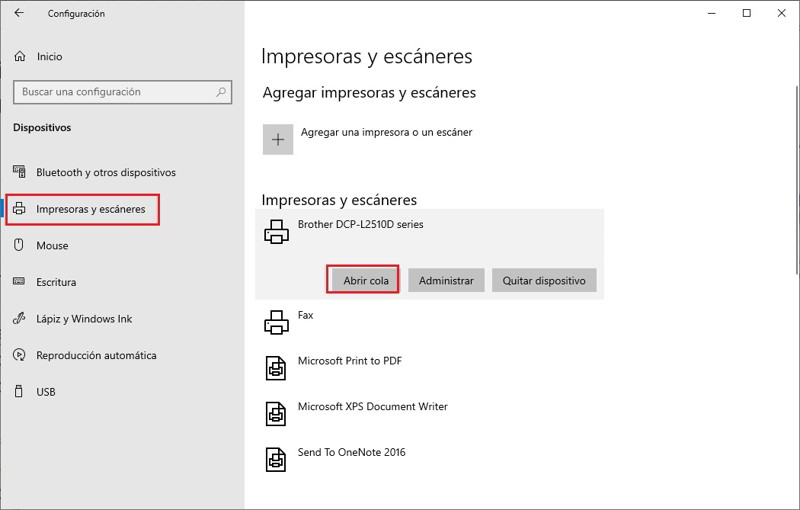Click the search magnifier icon
Viewport: 800px width, 510px height.
[x=221, y=92]
